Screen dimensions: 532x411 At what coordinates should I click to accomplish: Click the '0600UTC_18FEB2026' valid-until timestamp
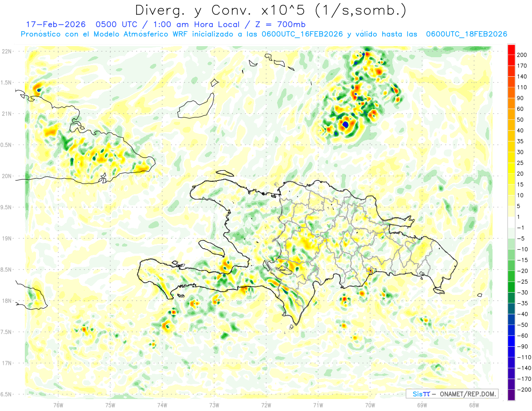466,34
